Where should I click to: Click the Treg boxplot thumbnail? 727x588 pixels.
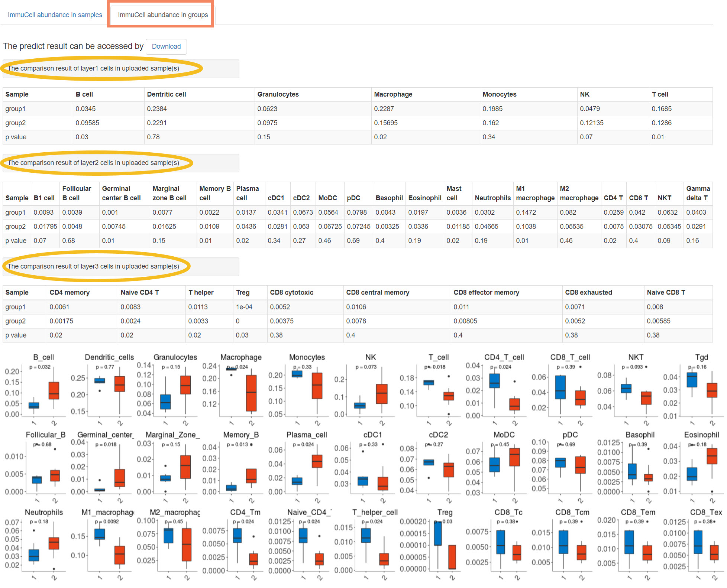click(x=445, y=545)
